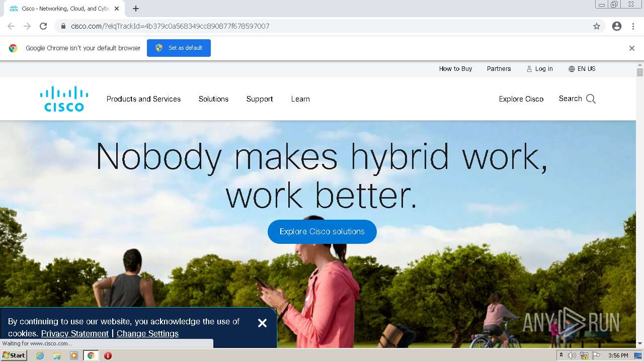Open Internet Explorer from taskbar

(x=40, y=355)
